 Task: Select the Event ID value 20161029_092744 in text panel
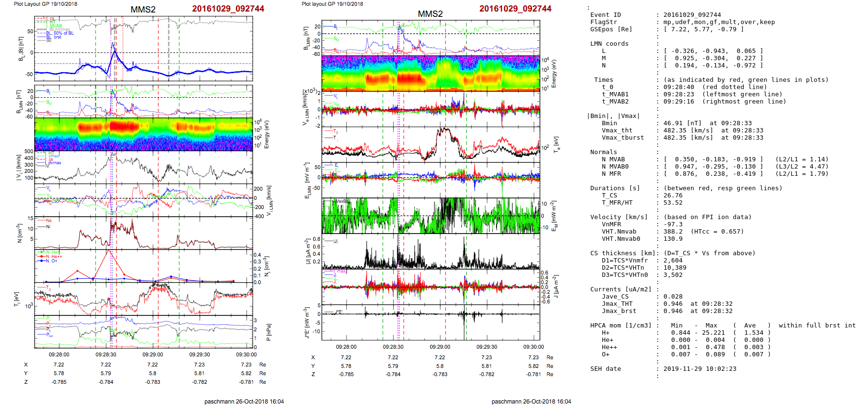692,15
